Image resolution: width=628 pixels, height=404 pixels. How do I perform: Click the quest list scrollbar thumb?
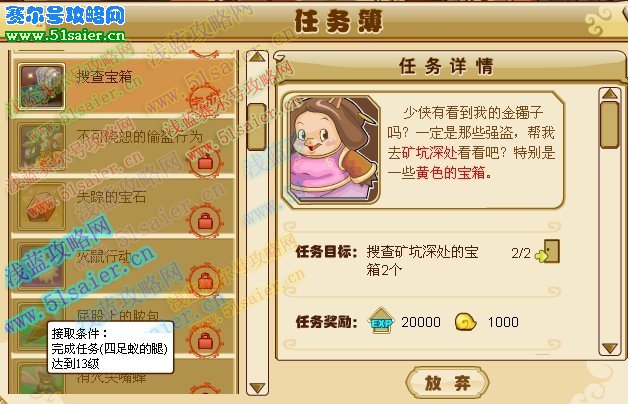point(257,127)
